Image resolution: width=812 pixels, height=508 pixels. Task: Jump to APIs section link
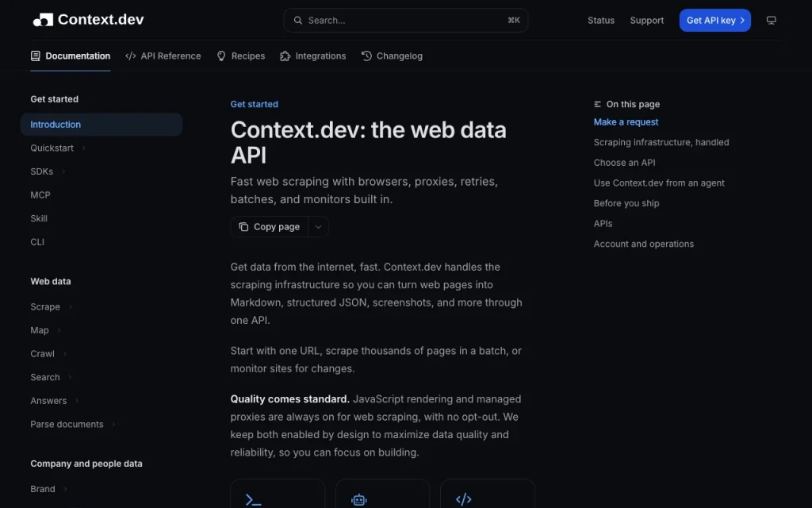[x=603, y=223]
